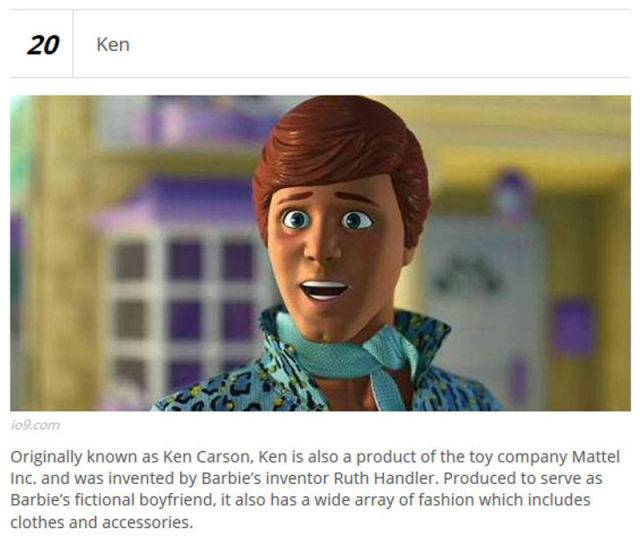Click the blurred white door in background
Image resolution: width=640 pixels, height=544 pixels.
484,310
